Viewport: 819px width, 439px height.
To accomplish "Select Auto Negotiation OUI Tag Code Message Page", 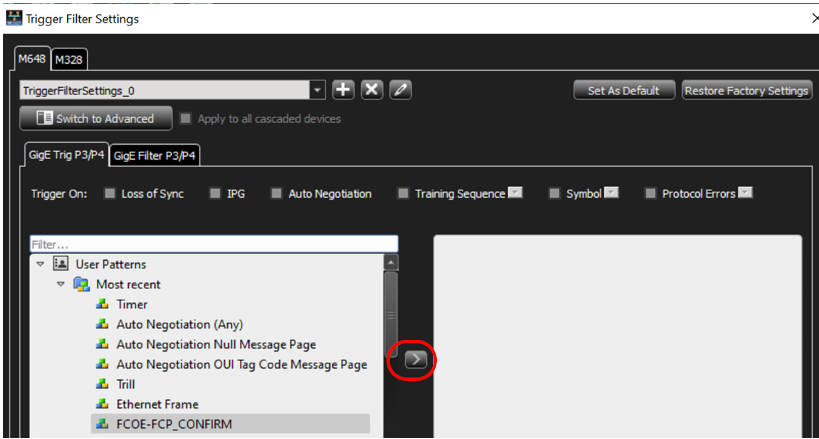I will (242, 364).
